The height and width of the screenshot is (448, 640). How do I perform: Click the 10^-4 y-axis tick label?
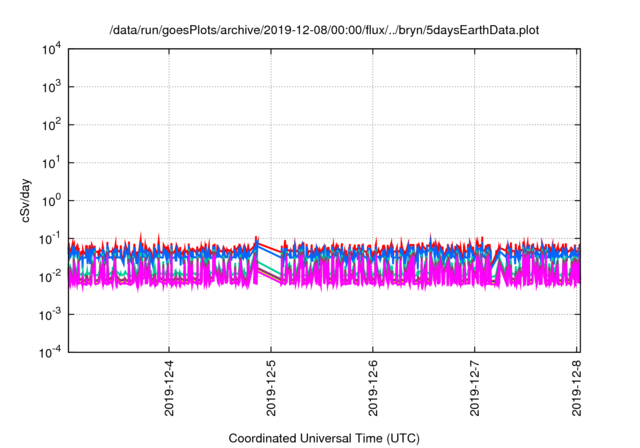pos(50,352)
